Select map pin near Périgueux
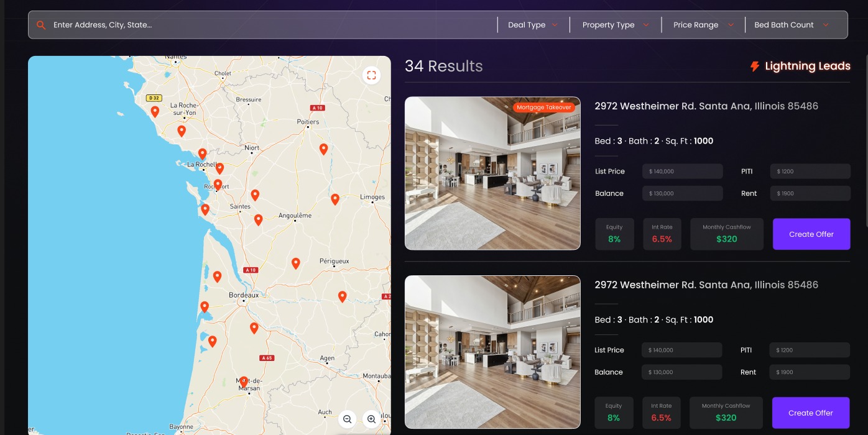 tap(296, 263)
